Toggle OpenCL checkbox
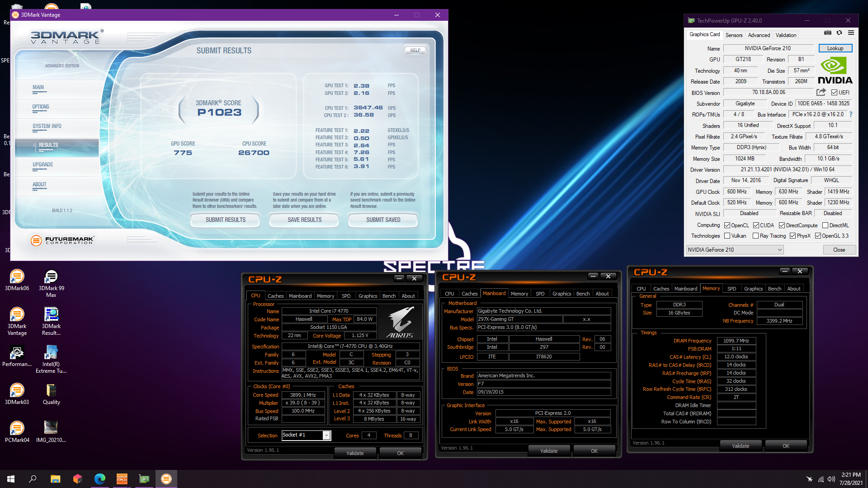Screen dimensions: 868x488 727,225
